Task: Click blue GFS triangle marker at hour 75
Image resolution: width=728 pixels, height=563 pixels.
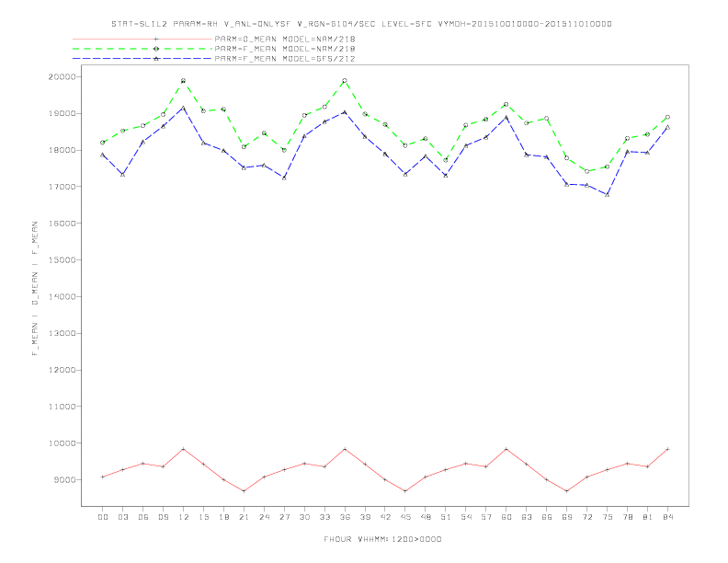Action: pos(608,195)
